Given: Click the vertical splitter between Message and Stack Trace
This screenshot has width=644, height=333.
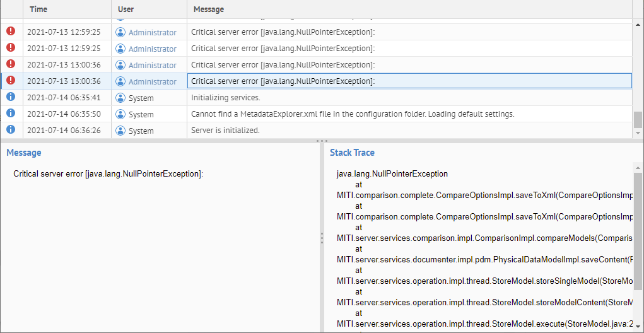Looking at the screenshot, I should [x=322, y=237].
